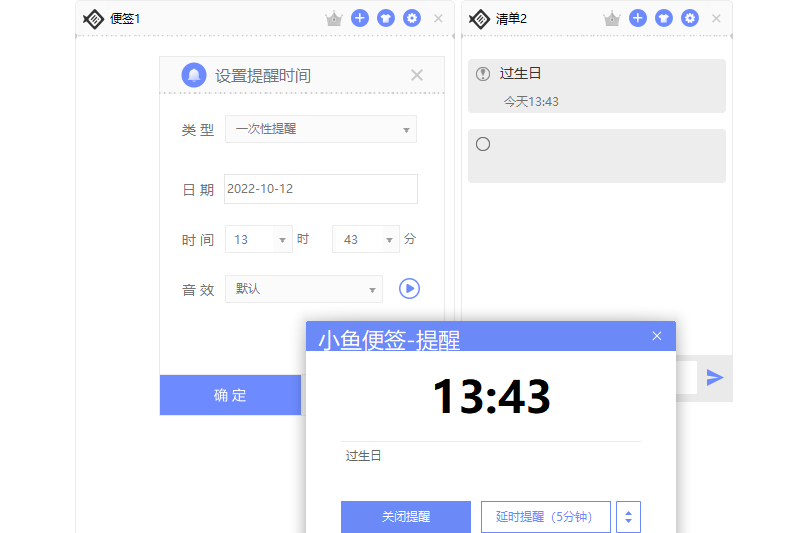Screen dimensions: 800x533
Task: Open the 类型 一次性提醒 dropdown
Action: 321,129
